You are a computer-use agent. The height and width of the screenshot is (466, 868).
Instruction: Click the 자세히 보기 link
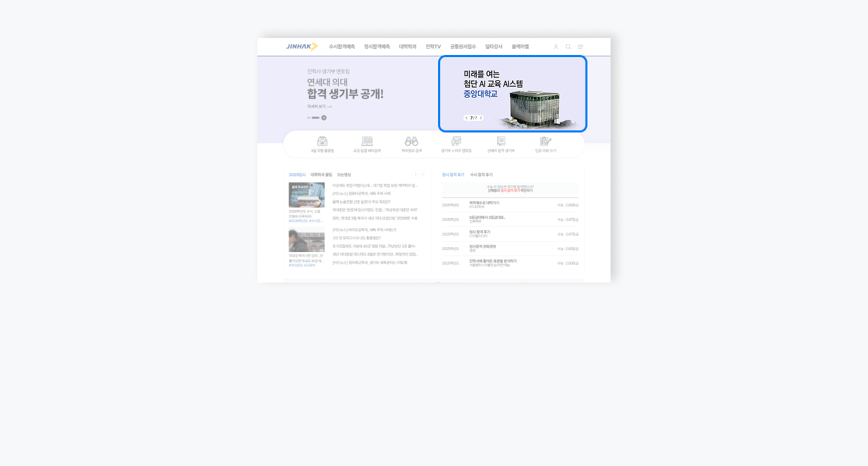pos(319,106)
